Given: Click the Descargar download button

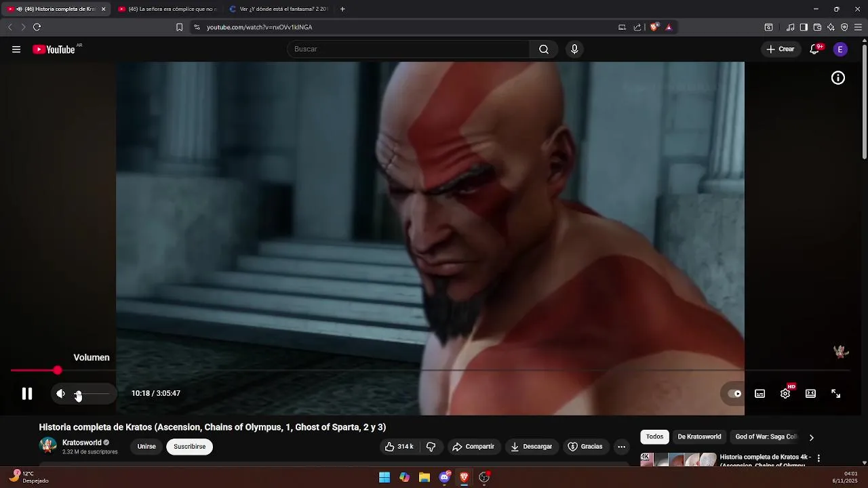Looking at the screenshot, I should [531, 447].
